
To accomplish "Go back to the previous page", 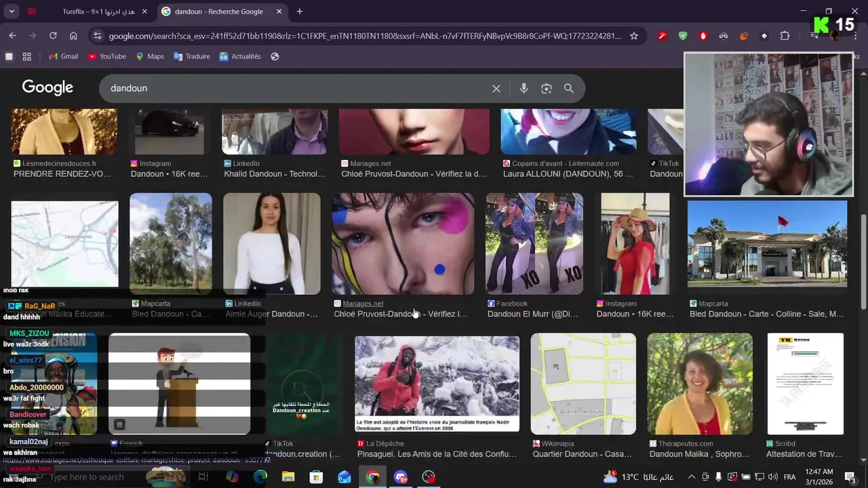I will pyautogui.click(x=12, y=36).
